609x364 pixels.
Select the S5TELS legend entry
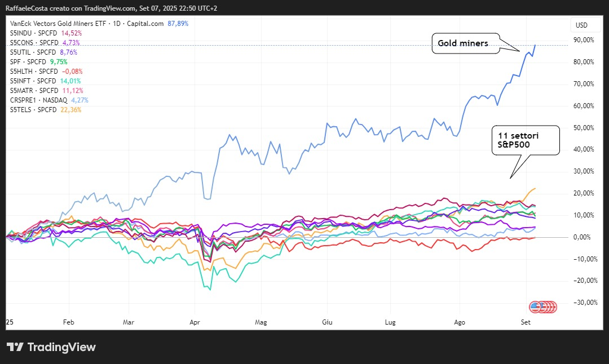click(46, 110)
